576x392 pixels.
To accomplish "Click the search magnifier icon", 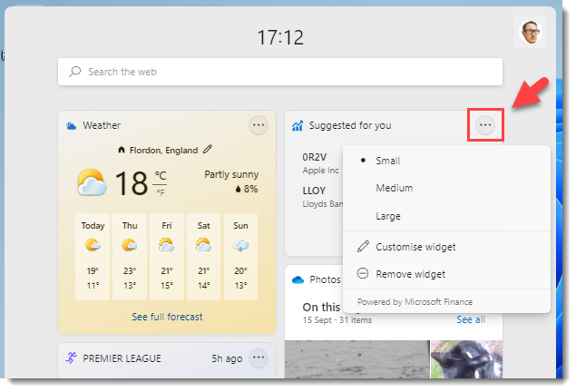I will (75, 72).
